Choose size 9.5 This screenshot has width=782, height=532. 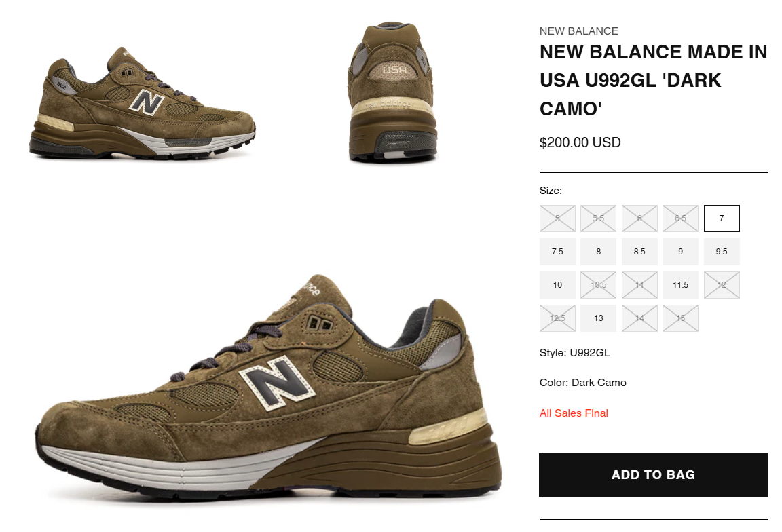click(x=722, y=252)
